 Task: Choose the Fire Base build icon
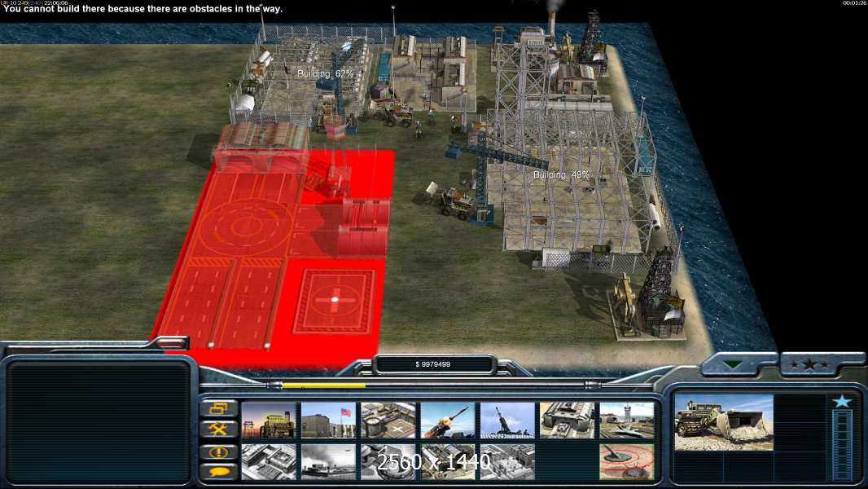click(x=507, y=421)
